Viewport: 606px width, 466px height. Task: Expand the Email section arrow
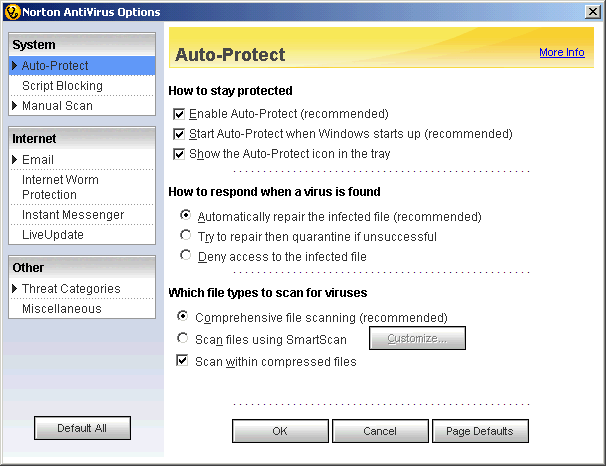click(x=15, y=160)
